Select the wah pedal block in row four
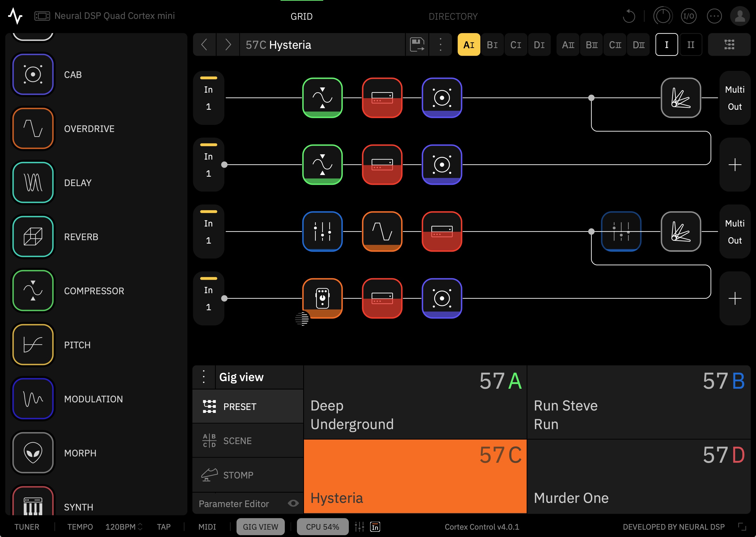This screenshot has height=537, width=756. (x=322, y=298)
